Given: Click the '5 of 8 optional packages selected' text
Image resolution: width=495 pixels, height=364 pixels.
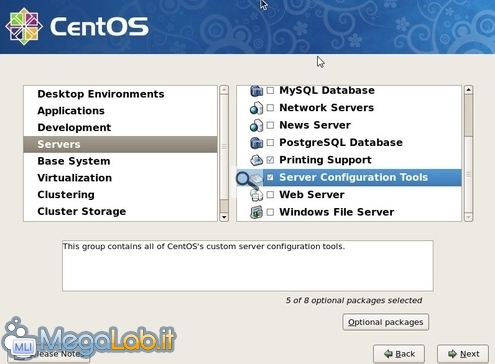Looking at the screenshot, I should click(x=354, y=300).
